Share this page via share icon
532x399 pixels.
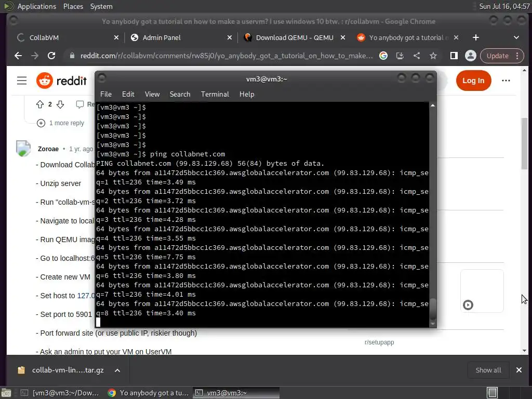coord(417,56)
